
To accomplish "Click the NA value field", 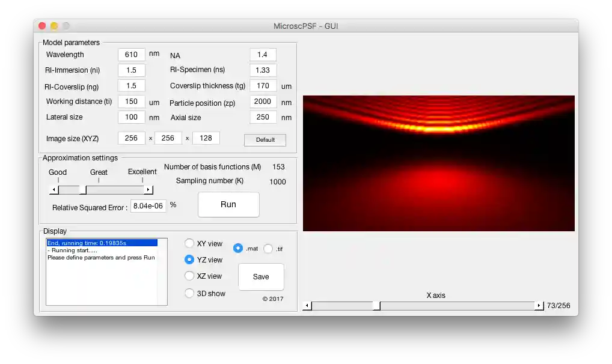I will point(263,54).
